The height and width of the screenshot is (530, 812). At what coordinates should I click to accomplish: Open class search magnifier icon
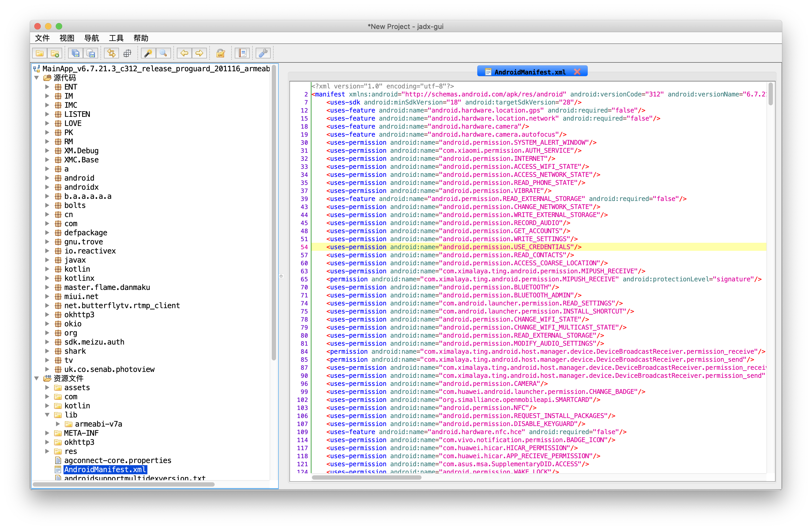click(x=163, y=53)
